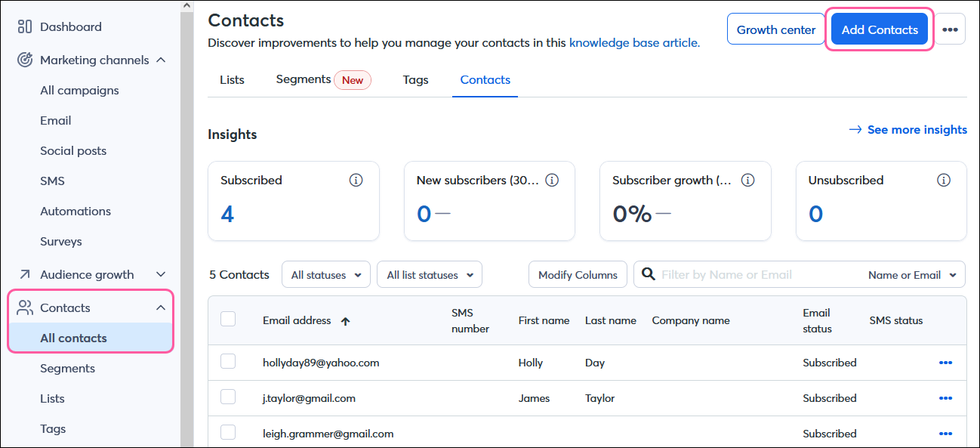Click info icon on Unsubscribed card
This screenshot has width=980, height=448.
click(944, 180)
